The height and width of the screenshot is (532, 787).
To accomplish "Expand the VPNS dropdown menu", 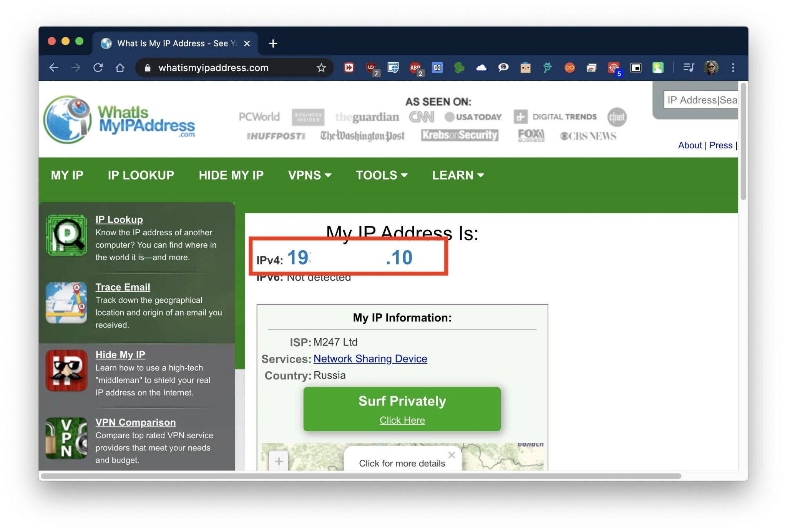I will (x=310, y=175).
